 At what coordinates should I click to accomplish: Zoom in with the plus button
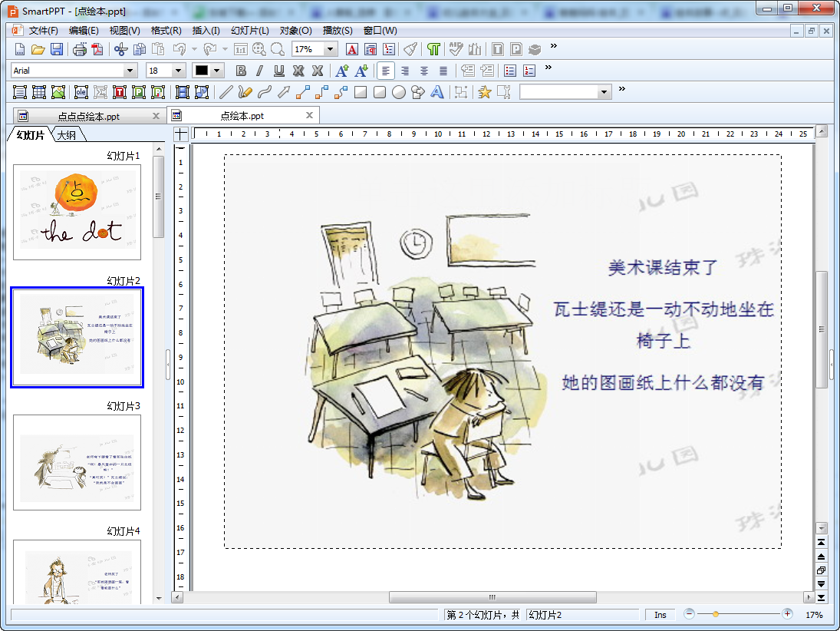(x=787, y=614)
